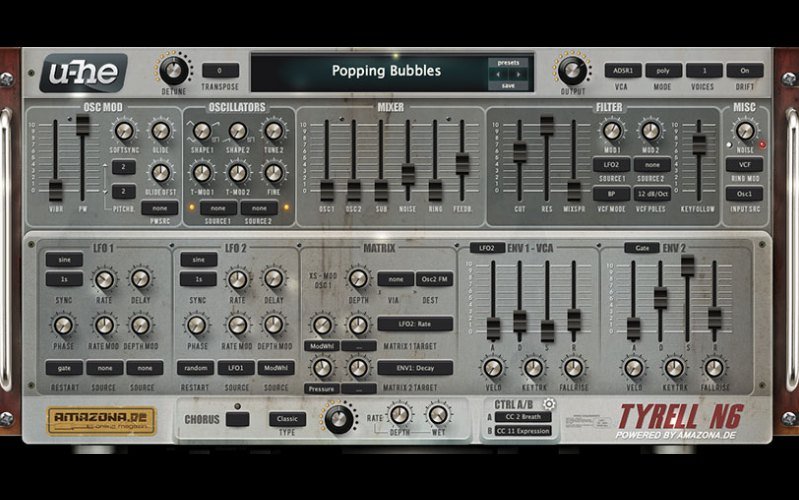Toggle the oscillator Source 2 LED

pos(286,207)
